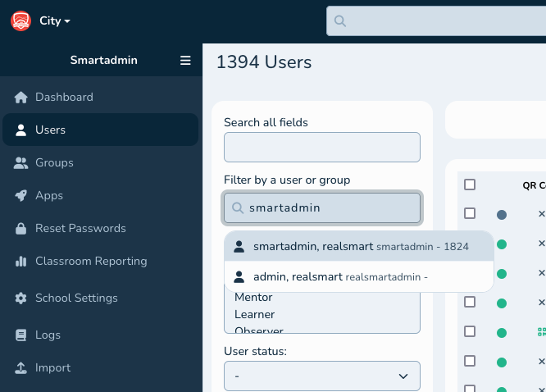The width and height of the screenshot is (546, 392).
Task: Open Logs from sidebar
Action: (48, 335)
